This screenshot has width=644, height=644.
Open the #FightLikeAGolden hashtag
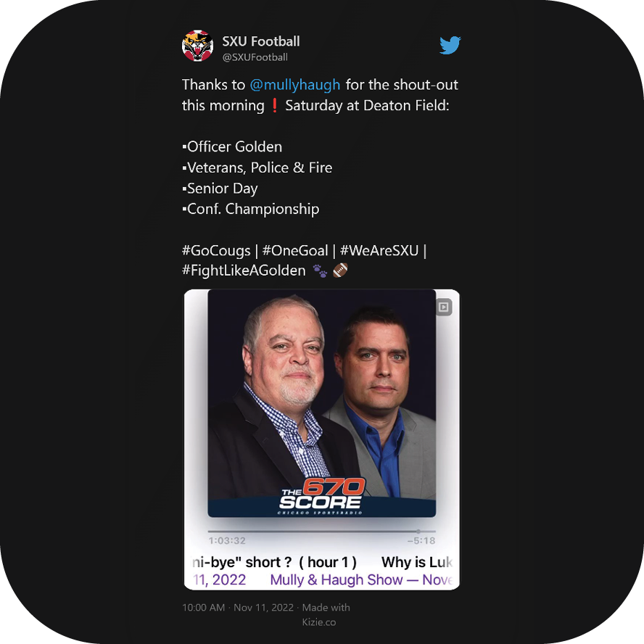coord(244,271)
